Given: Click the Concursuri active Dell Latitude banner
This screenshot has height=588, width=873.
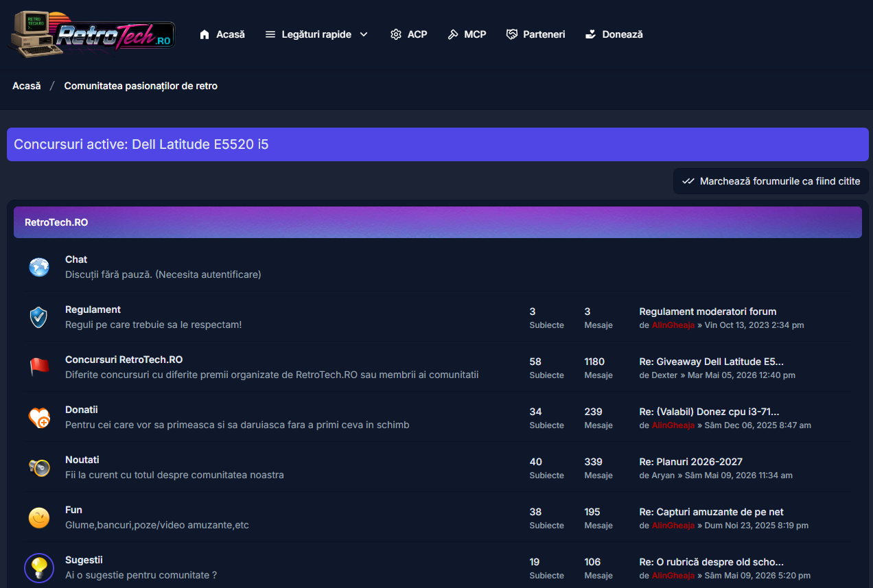Looking at the screenshot, I should tap(438, 144).
